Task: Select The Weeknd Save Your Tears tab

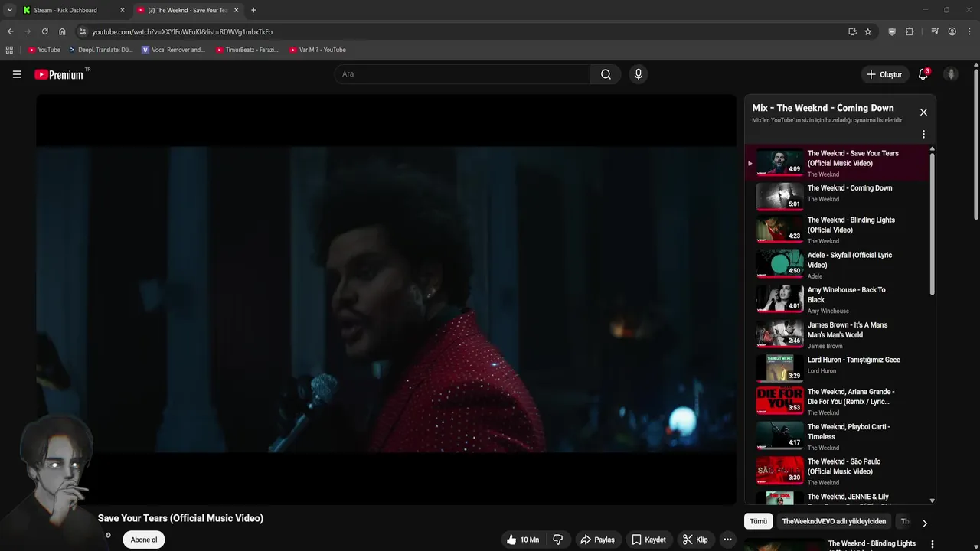Action: (x=188, y=10)
